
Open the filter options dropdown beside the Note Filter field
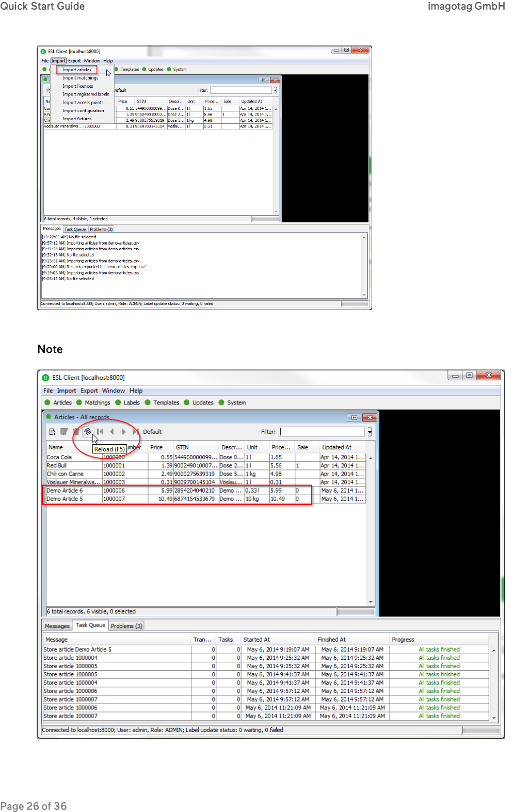pyautogui.click(x=370, y=432)
